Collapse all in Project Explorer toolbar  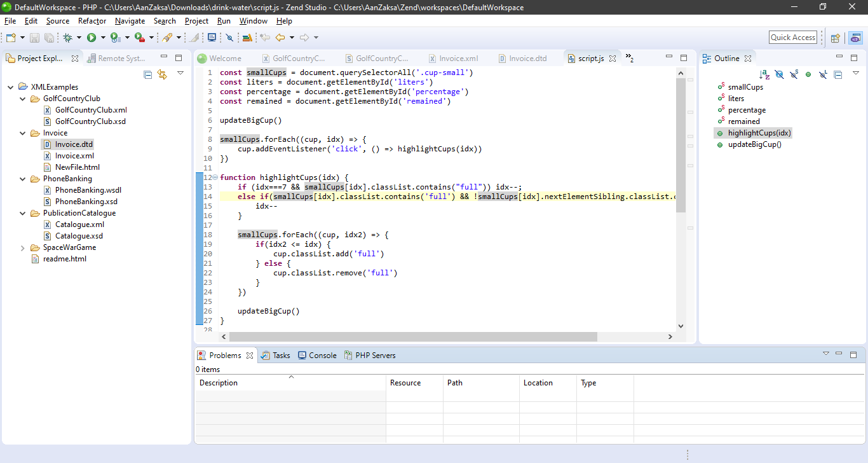click(148, 74)
